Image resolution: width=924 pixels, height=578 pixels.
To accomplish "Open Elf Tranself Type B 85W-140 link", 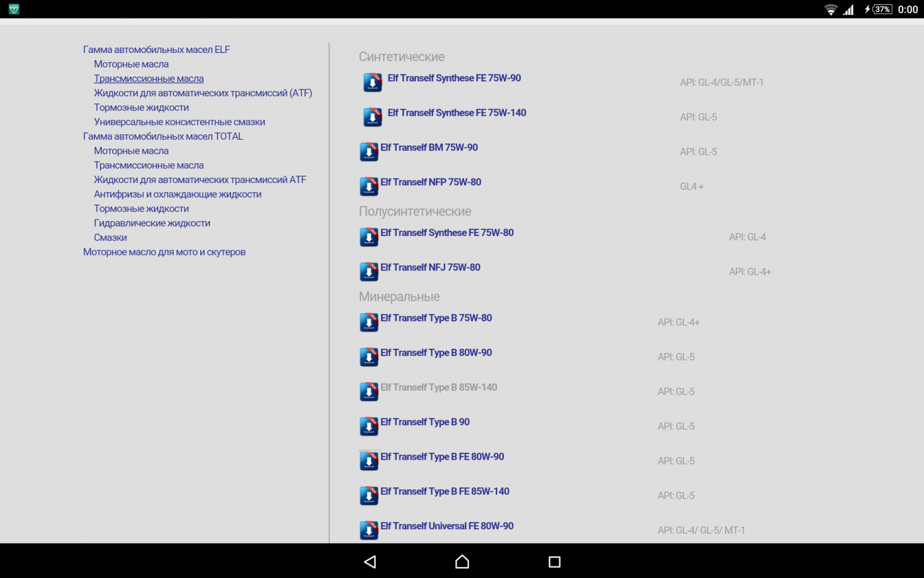I will point(439,387).
